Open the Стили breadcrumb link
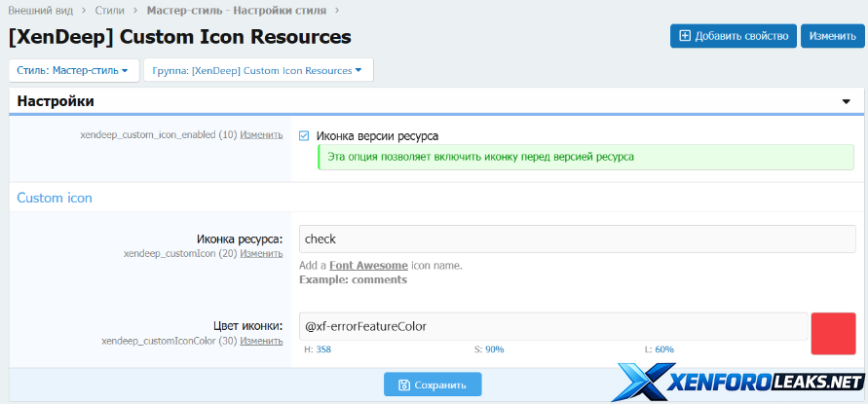 111,11
